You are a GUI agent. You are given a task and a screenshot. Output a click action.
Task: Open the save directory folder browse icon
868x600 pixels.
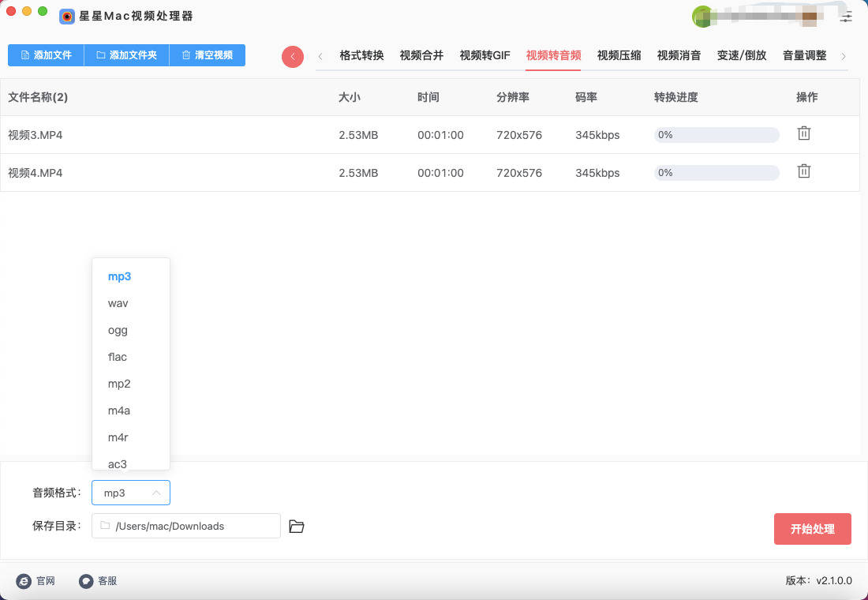point(297,527)
